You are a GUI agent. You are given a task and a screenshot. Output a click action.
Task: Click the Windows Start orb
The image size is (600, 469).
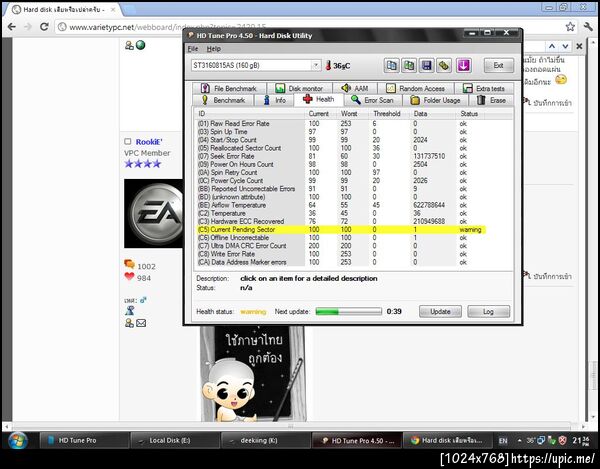(18, 440)
